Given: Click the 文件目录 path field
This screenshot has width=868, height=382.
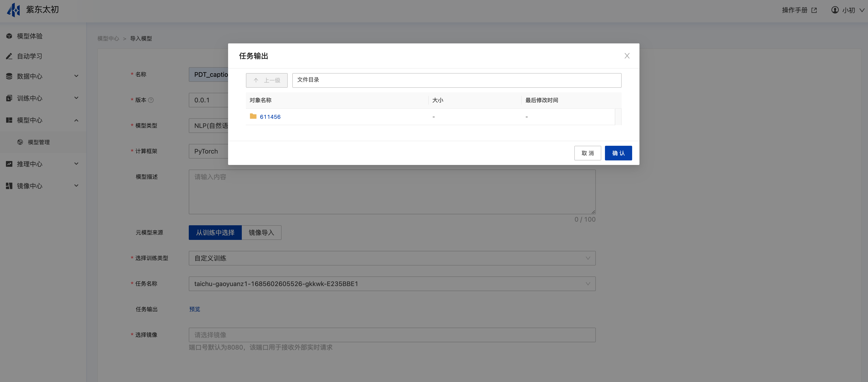Looking at the screenshot, I should pos(457,80).
